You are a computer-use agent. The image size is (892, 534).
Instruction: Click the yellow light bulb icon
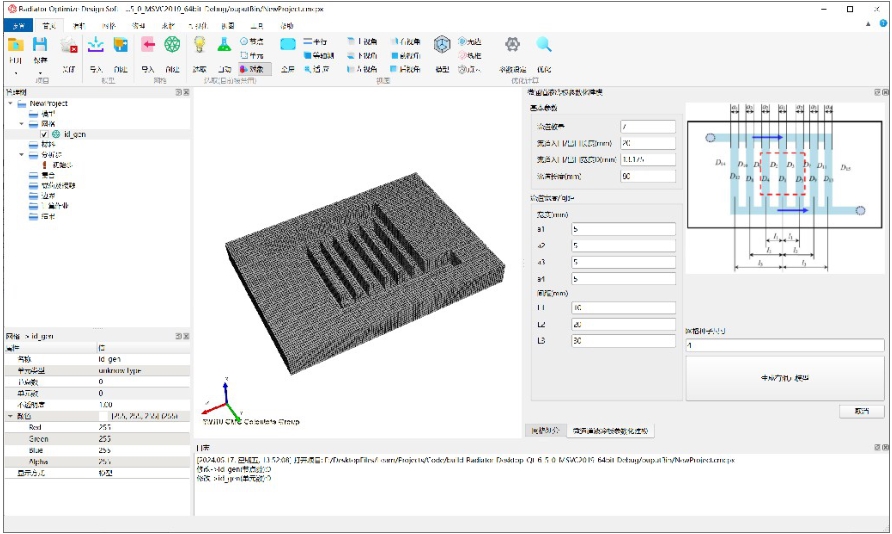point(200,44)
